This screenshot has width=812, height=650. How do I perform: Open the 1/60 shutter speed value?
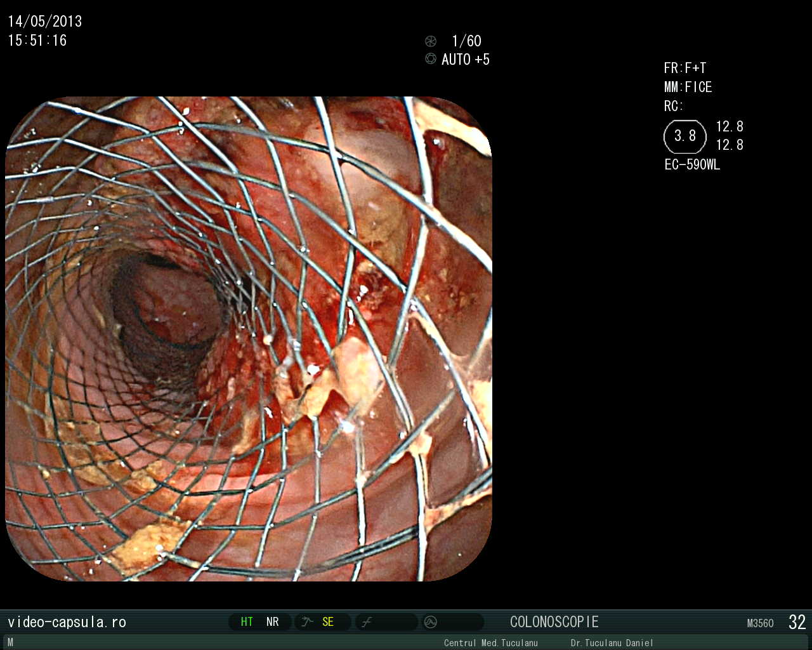click(466, 41)
